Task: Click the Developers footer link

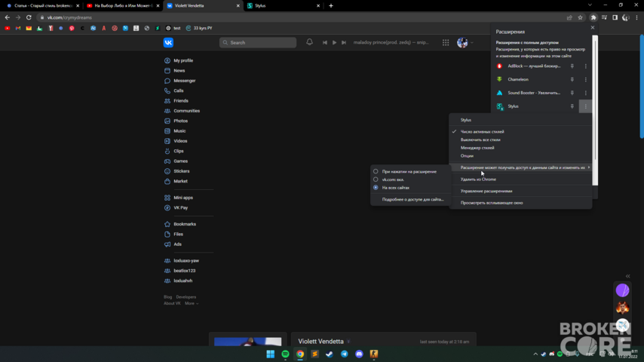Action: click(186, 297)
